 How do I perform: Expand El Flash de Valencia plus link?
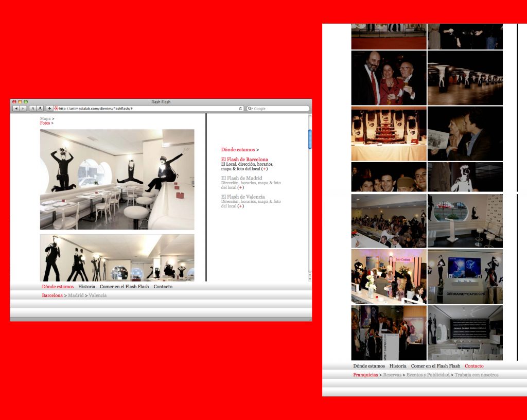click(x=240, y=206)
